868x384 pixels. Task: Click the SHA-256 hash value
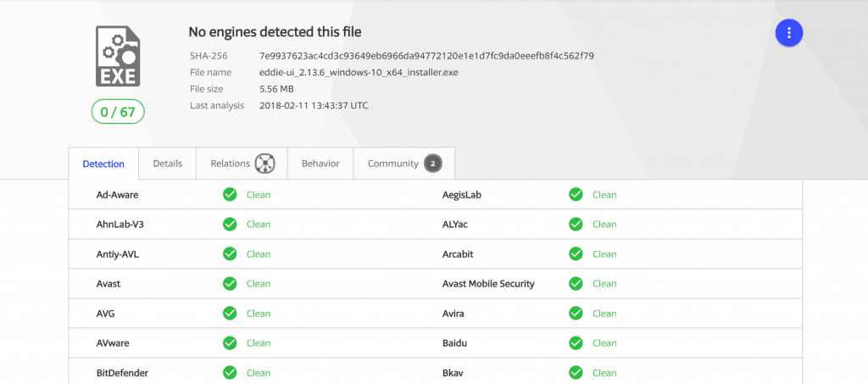pyautogui.click(x=427, y=56)
